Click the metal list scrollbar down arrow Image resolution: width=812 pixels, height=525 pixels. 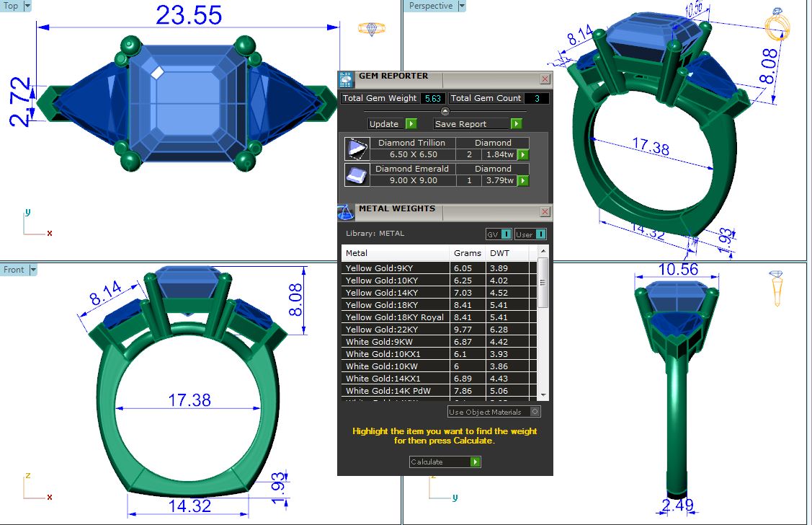[543, 395]
